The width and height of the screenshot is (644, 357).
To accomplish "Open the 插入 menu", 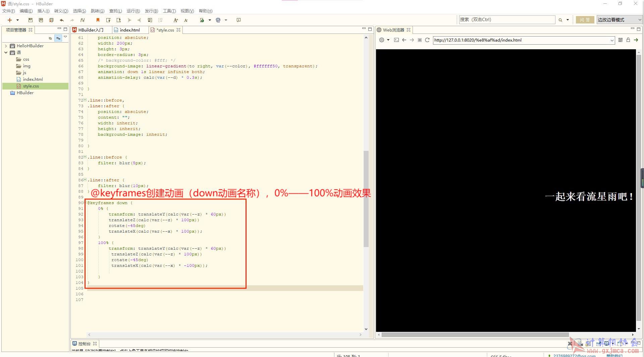I will click(x=43, y=11).
